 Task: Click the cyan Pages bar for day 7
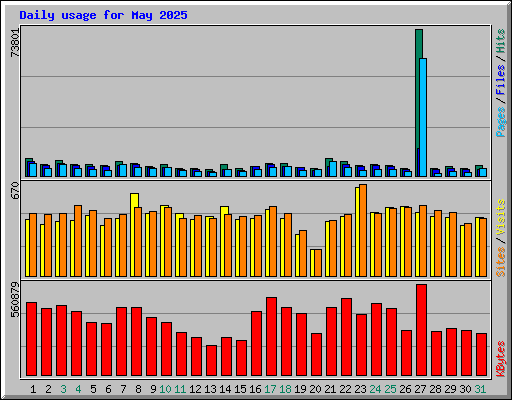(123, 170)
